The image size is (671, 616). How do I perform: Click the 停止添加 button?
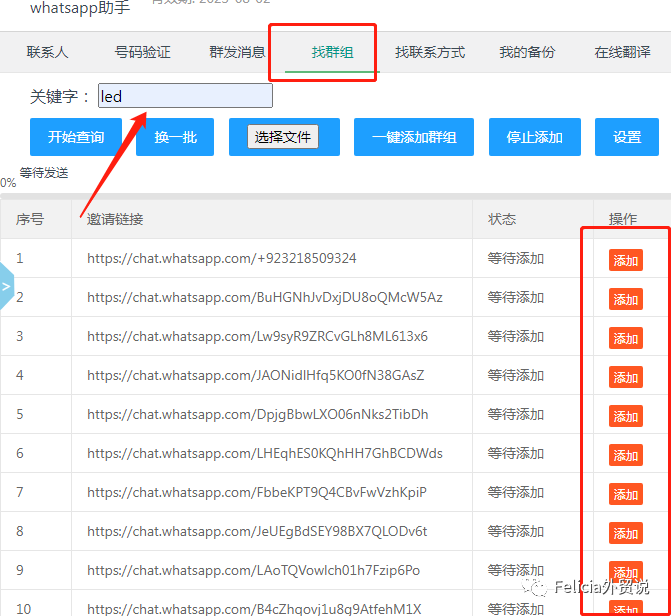[x=535, y=137]
